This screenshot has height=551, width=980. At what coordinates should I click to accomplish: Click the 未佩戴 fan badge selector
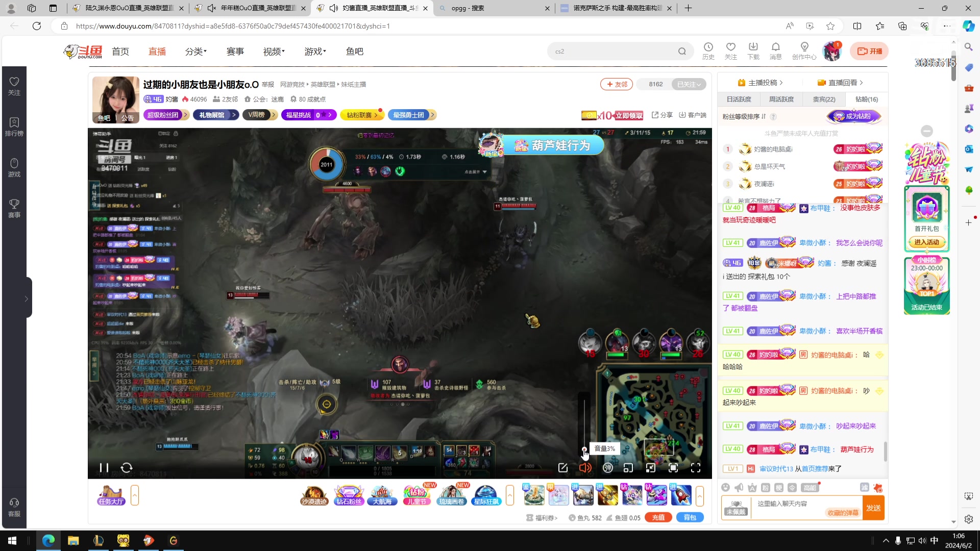[x=736, y=508]
